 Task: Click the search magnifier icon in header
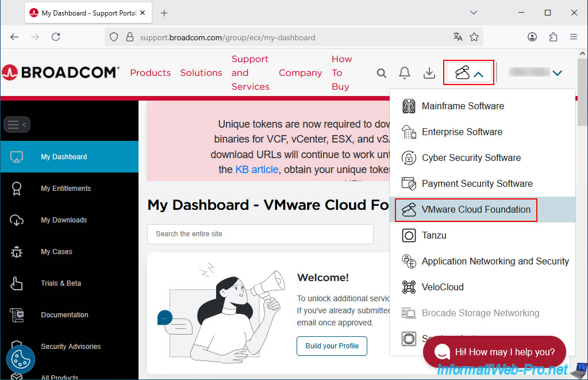pos(382,73)
